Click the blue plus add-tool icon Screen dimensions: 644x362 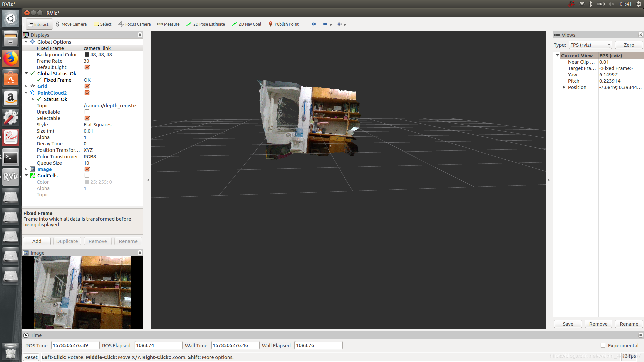click(x=314, y=24)
